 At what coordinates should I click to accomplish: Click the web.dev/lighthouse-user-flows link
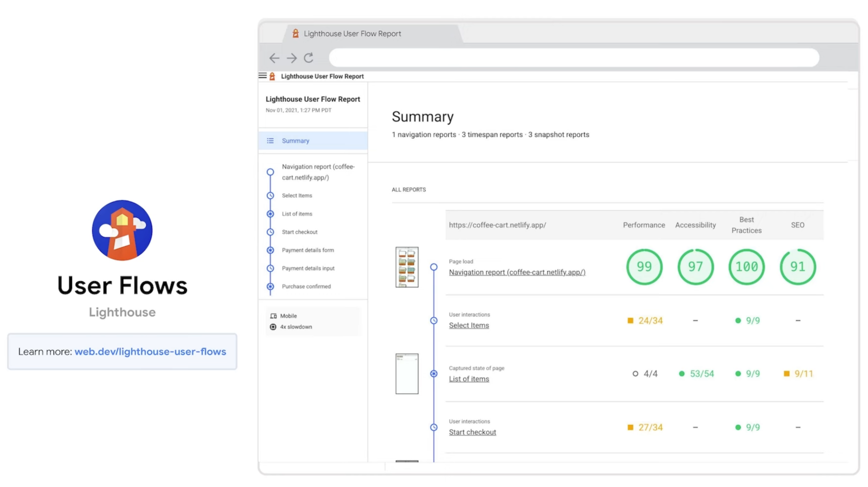[150, 352]
